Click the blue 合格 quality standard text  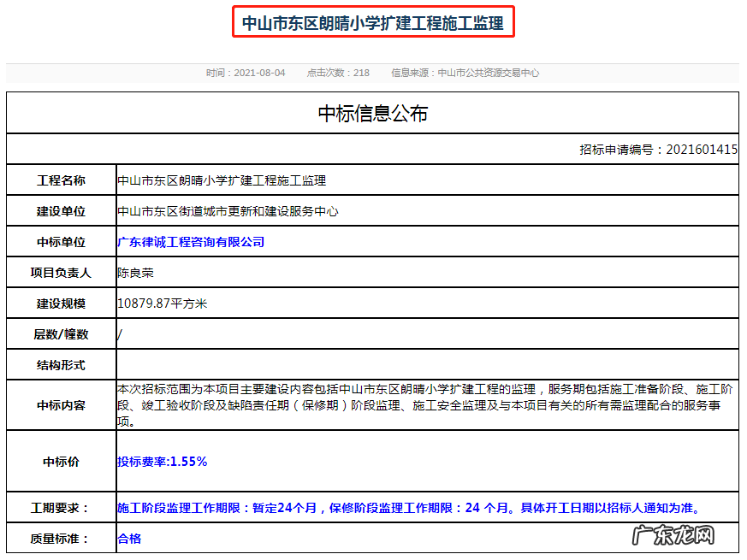tap(128, 539)
